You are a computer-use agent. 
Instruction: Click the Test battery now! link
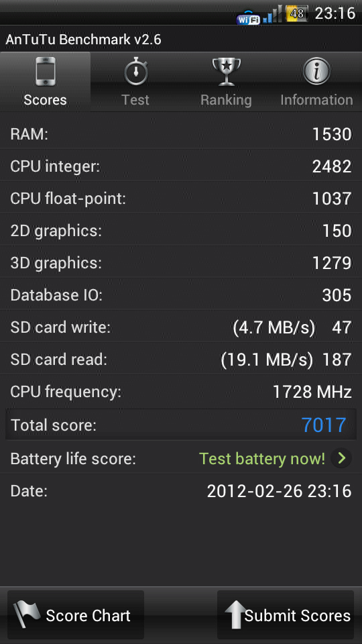click(262, 458)
